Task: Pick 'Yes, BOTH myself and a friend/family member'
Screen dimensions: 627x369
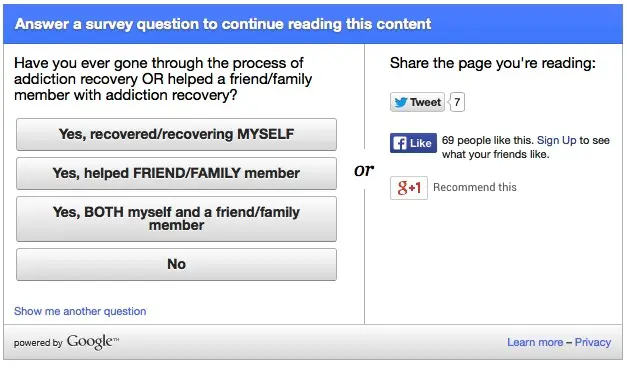Action: click(176, 219)
